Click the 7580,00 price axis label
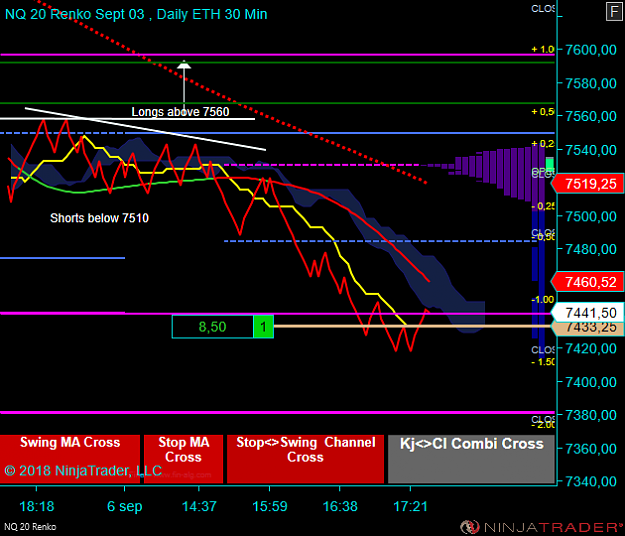 click(x=591, y=83)
